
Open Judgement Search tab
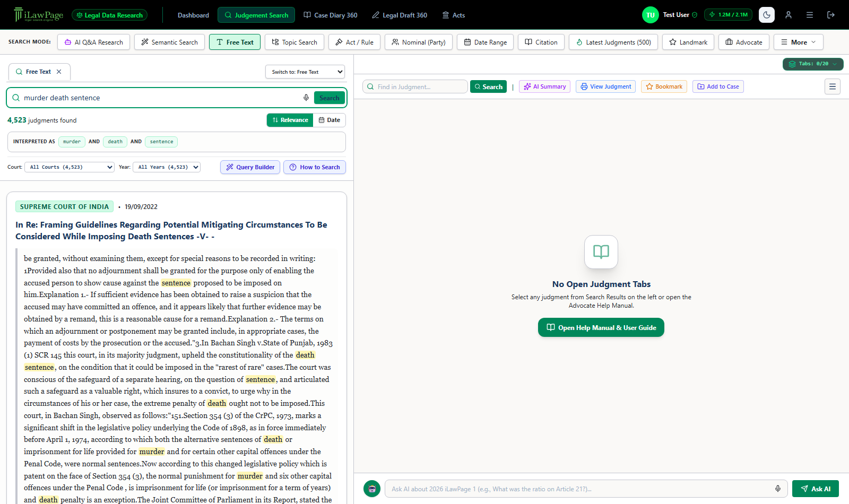tap(256, 15)
